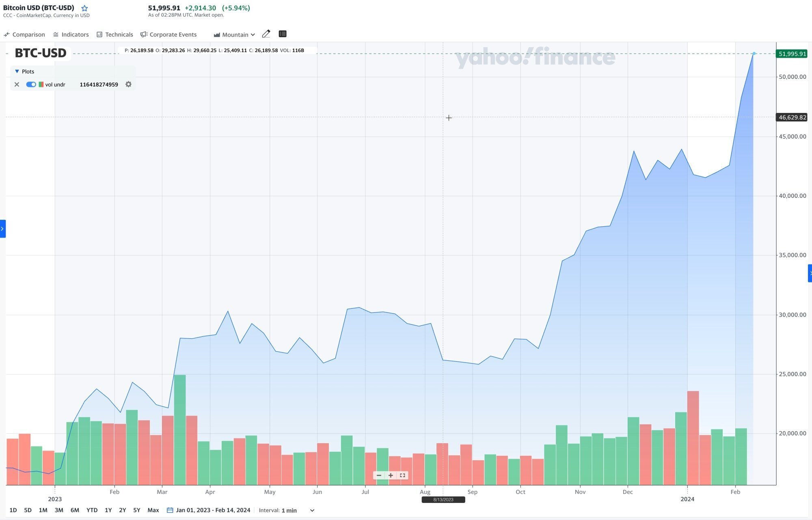Open the drawing pencil tool
The height and width of the screenshot is (520, 812).
tap(266, 34)
